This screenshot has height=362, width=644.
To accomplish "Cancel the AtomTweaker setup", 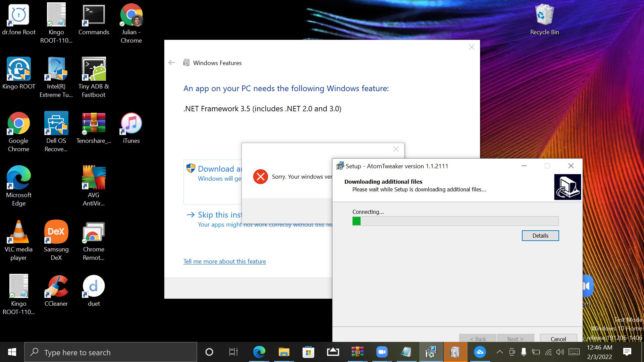I will [x=558, y=339].
